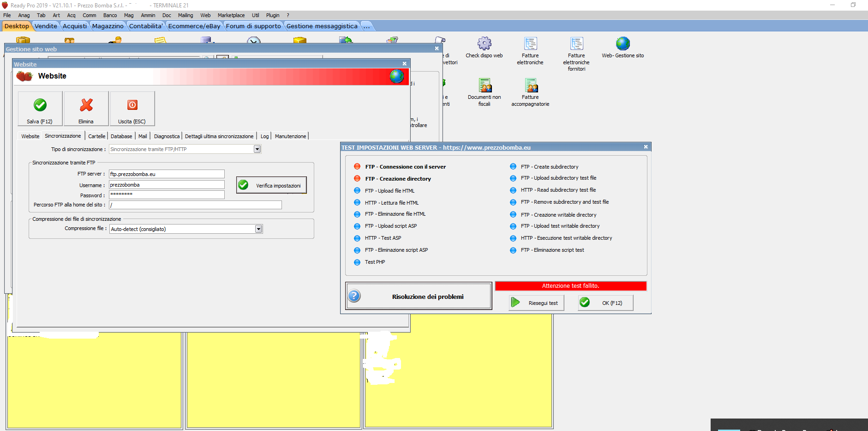Click Verifica impostazioni button

[271, 185]
